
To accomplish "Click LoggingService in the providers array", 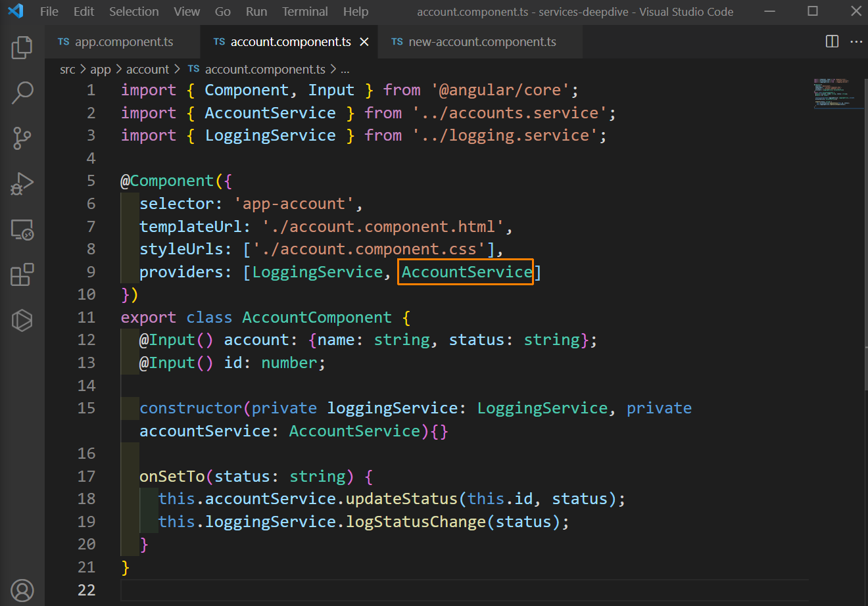I will (318, 272).
